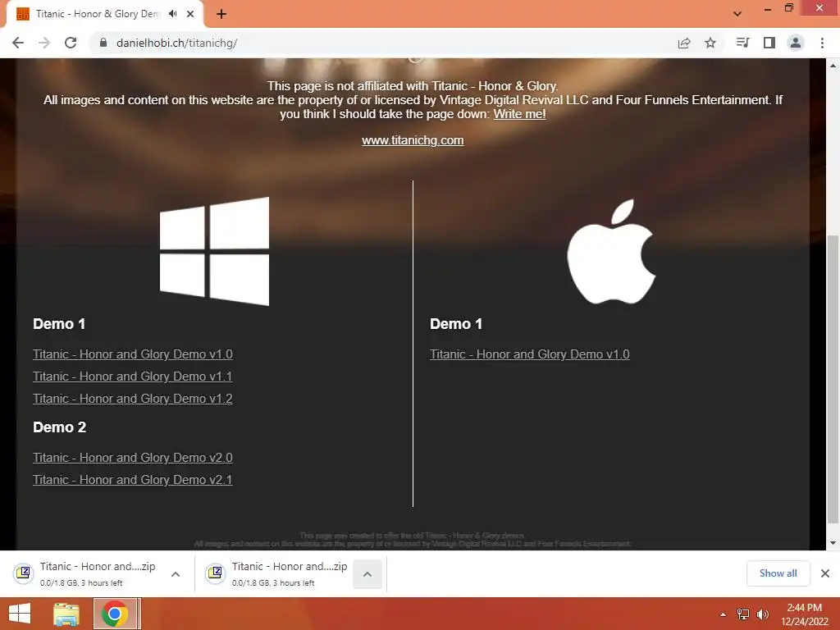Minimize the Chrome window

[767, 8]
